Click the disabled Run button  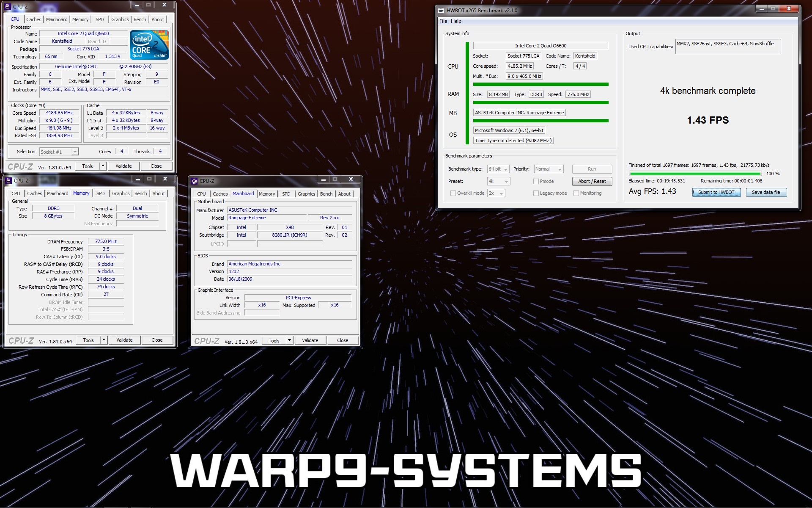click(x=592, y=169)
